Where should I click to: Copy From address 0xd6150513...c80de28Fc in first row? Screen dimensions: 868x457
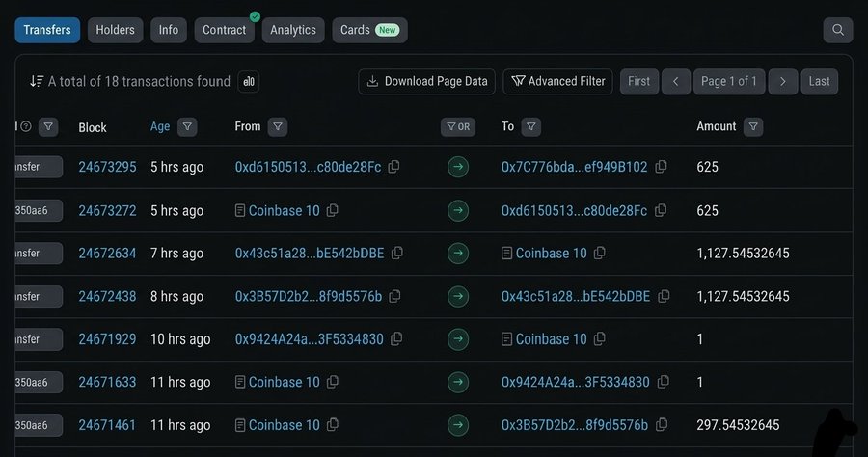393,167
